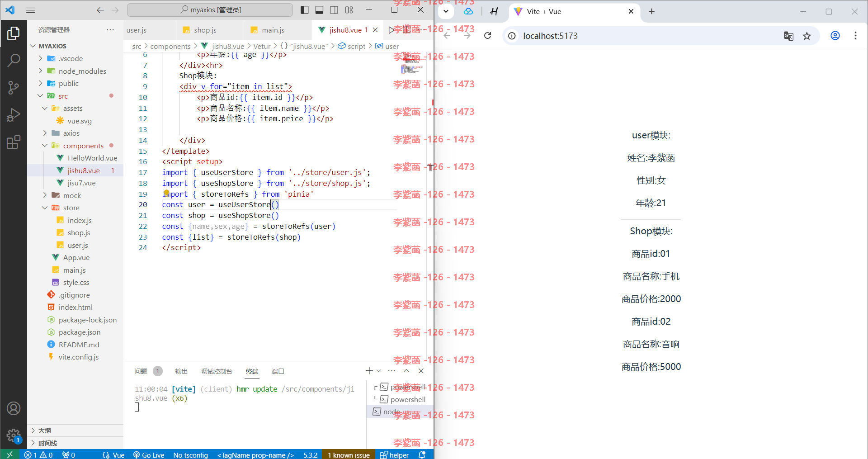
Task: Show errors and warnings from status bar
Action: coord(38,454)
